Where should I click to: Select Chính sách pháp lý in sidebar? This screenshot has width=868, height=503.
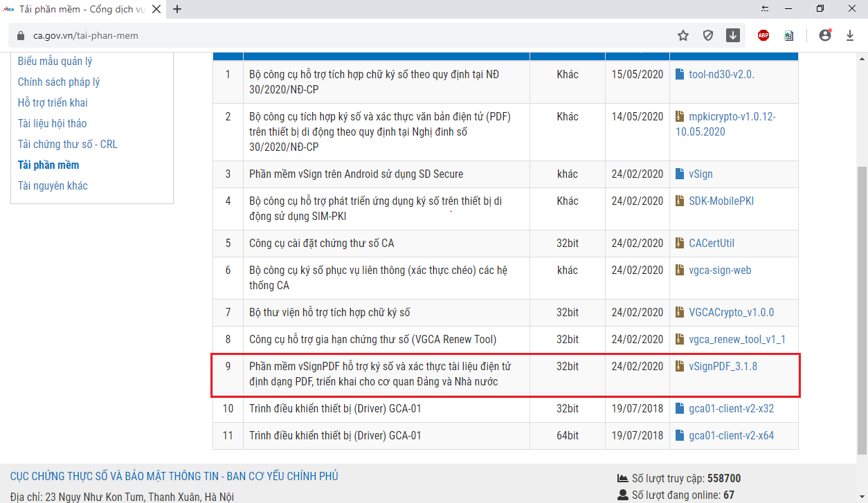pyautogui.click(x=59, y=82)
